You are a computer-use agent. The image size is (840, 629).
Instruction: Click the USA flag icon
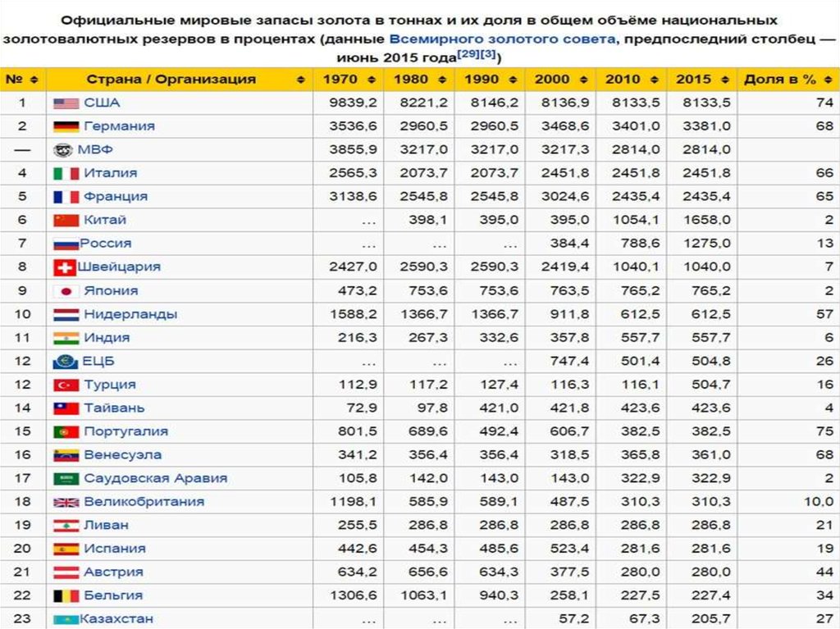click(66, 103)
